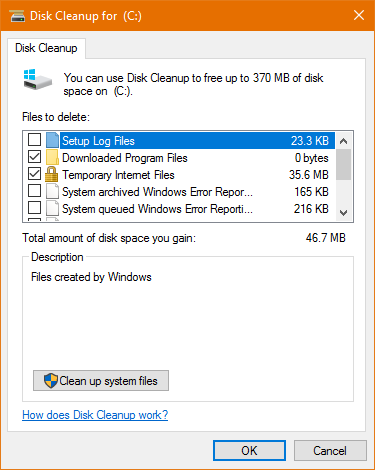Select the Disk Cleanup tab
Viewport: 375px width, 470px height.
tap(46, 48)
